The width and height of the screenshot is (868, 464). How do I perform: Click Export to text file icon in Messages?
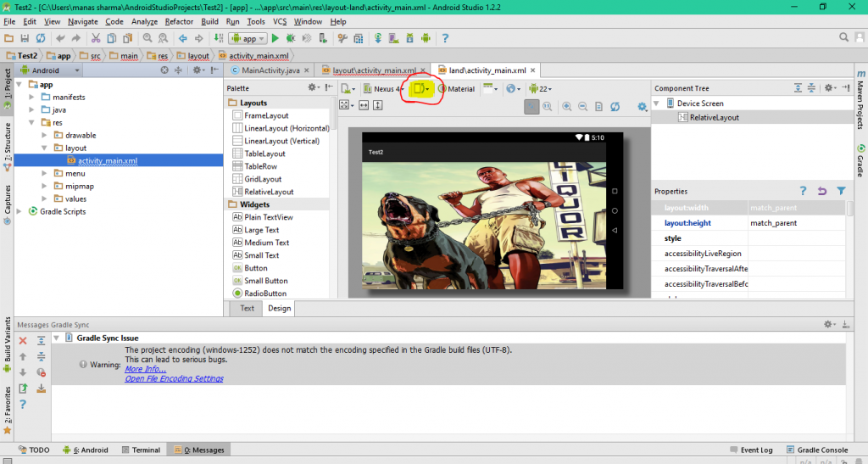(23, 389)
